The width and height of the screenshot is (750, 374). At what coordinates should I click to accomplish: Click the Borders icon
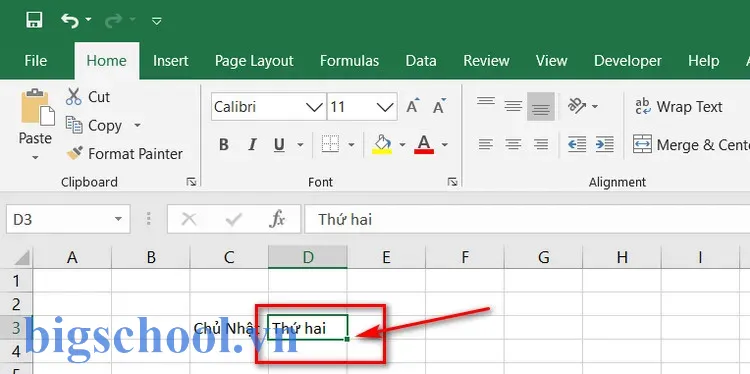[331, 144]
